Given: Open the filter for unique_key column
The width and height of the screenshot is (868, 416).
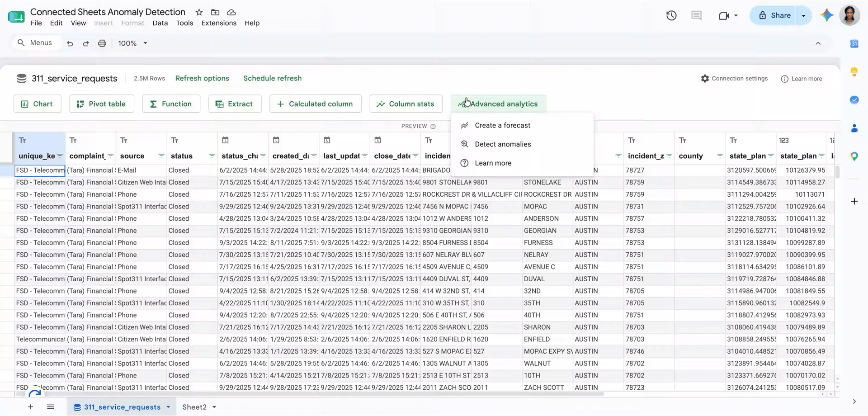Looking at the screenshot, I should click(60, 156).
